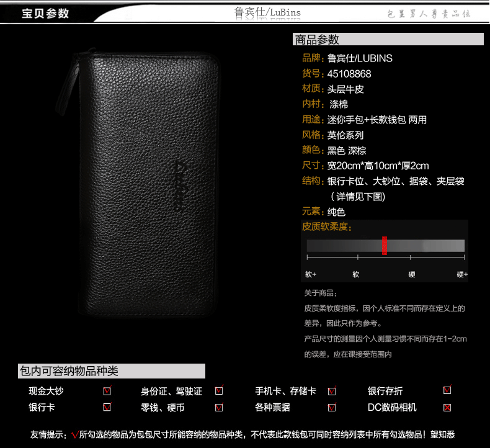Click the color value 黑色 深棕
The image size is (490, 448).
point(347,151)
